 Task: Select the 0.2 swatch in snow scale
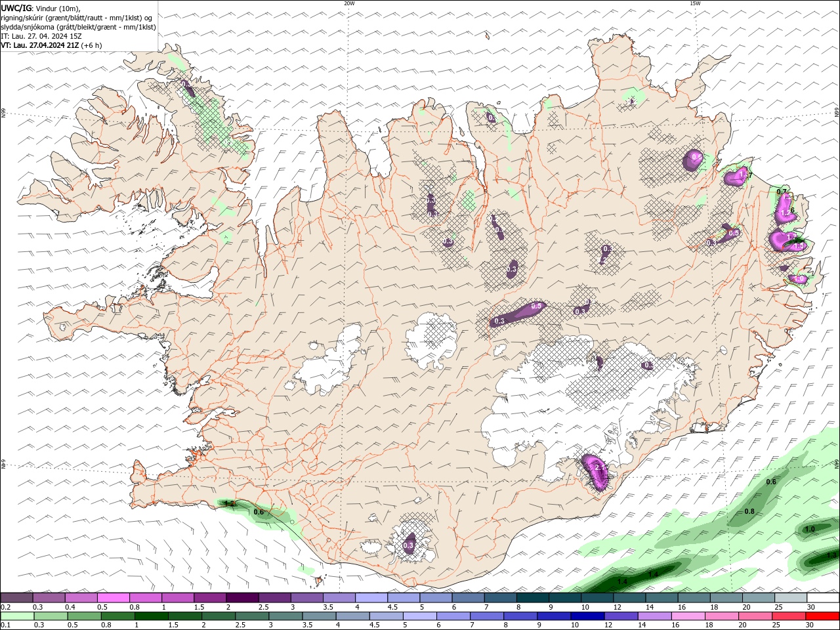(16, 597)
